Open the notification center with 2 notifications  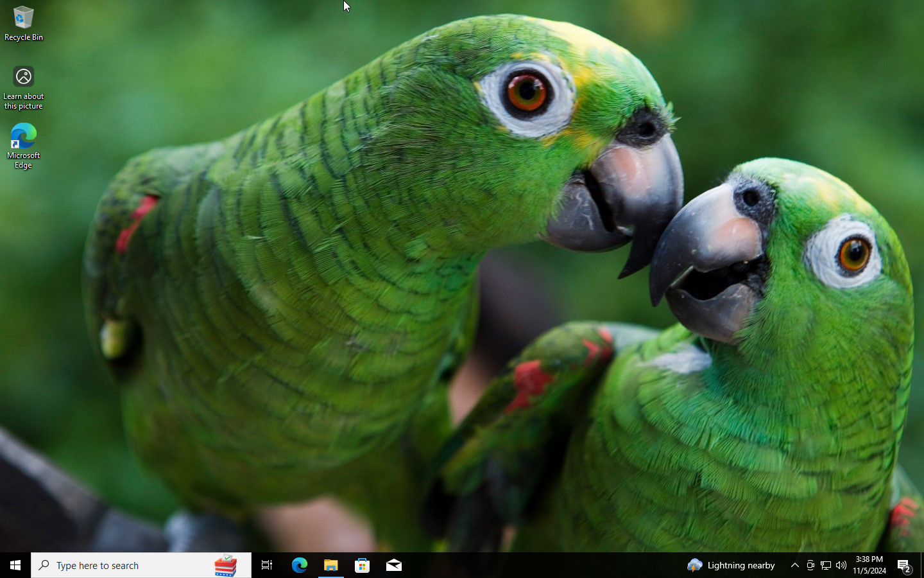click(x=904, y=566)
